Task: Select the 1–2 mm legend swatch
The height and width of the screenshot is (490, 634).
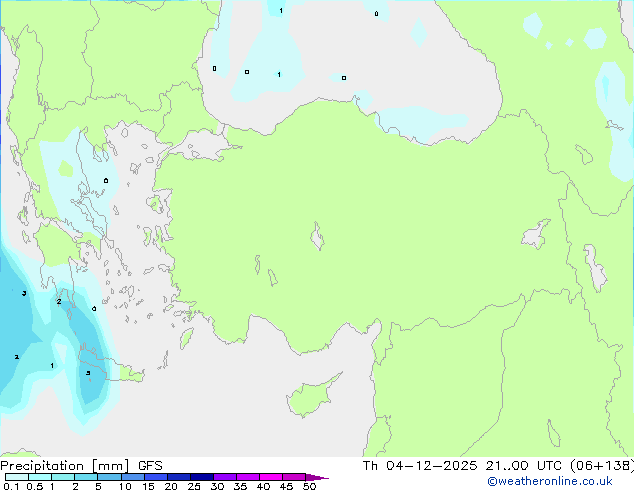Action: pos(63,477)
